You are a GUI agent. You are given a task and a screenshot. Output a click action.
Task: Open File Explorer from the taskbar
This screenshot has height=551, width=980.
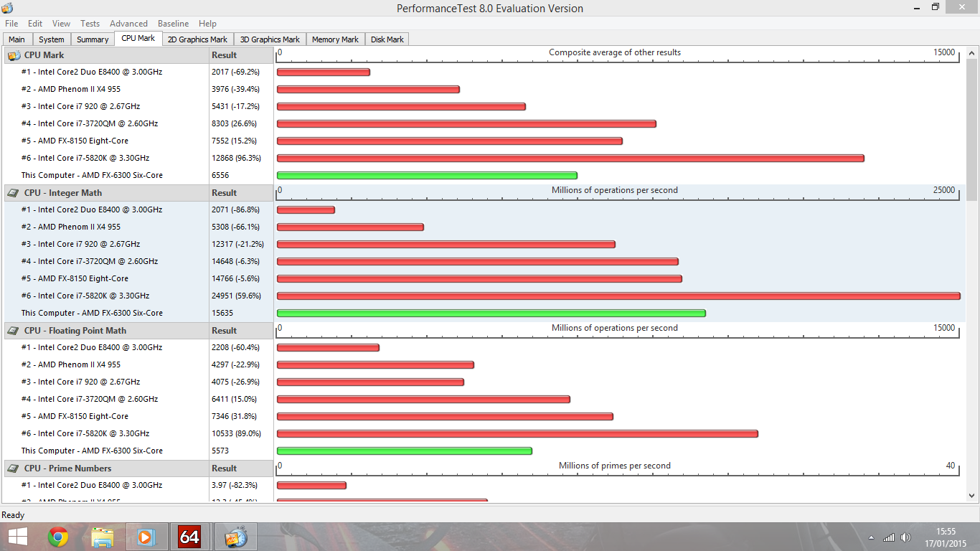pyautogui.click(x=103, y=537)
